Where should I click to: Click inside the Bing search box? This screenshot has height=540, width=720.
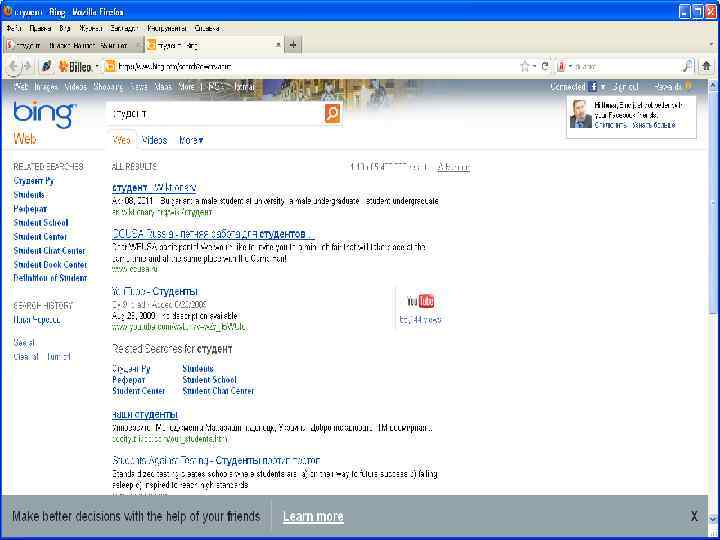[x=216, y=113]
